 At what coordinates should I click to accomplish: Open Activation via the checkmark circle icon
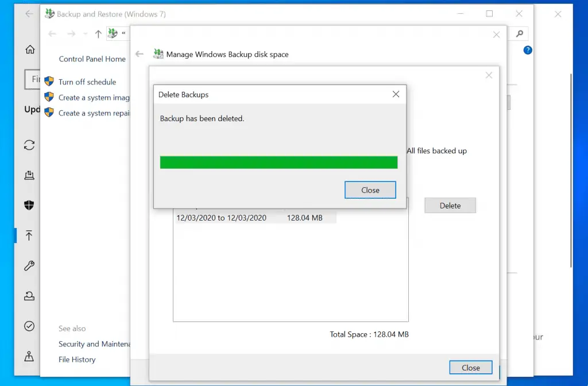[x=29, y=326]
